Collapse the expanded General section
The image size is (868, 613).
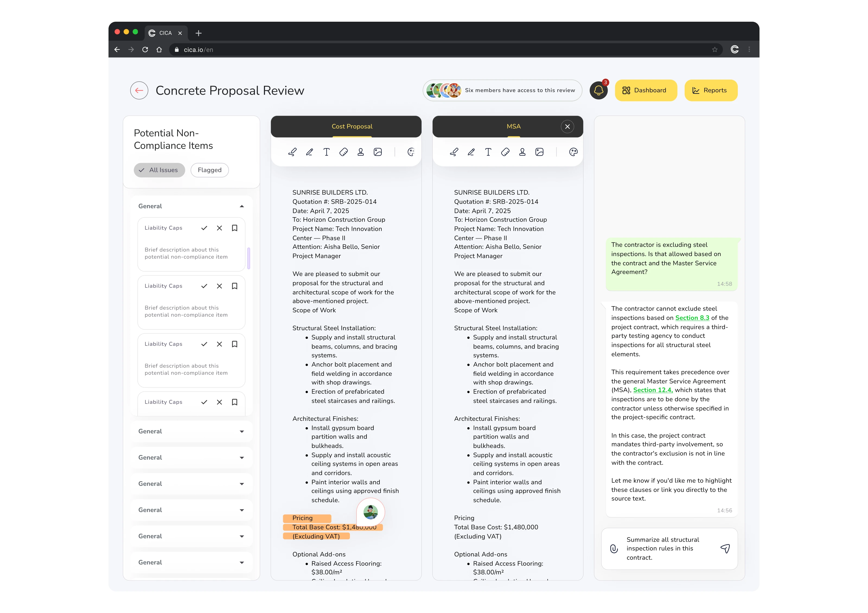pyautogui.click(x=242, y=206)
